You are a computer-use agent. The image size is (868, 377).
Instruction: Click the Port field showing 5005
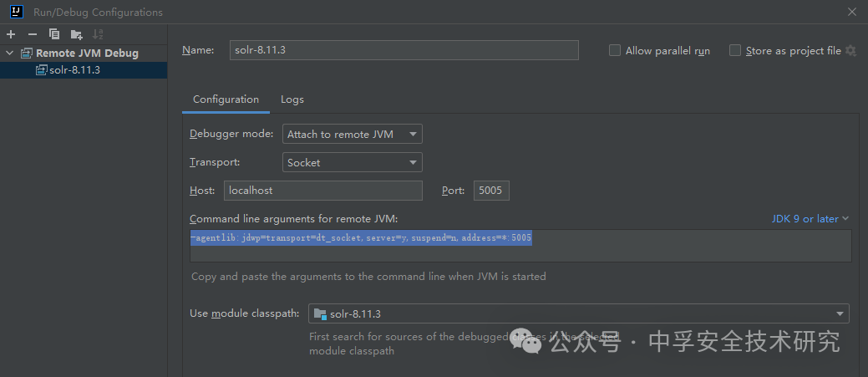[491, 191]
